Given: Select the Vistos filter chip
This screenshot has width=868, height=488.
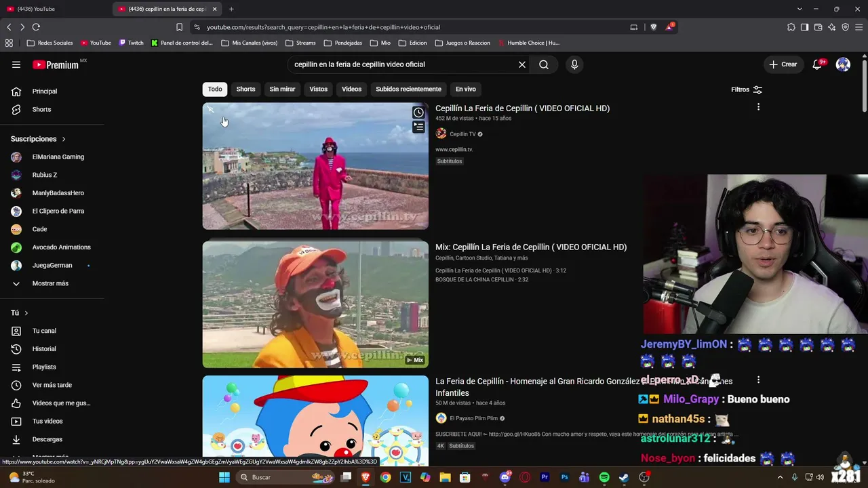Looking at the screenshot, I should [x=319, y=89].
